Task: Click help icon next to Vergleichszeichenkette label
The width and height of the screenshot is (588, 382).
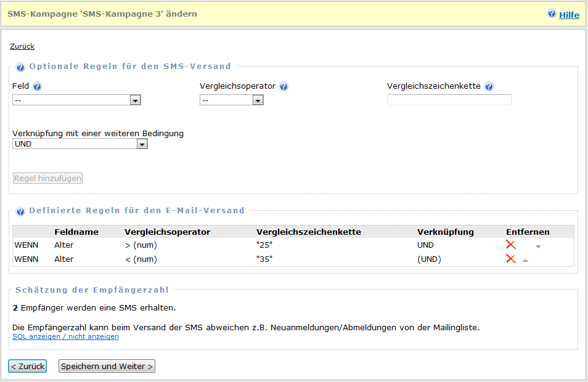Action: [489, 86]
